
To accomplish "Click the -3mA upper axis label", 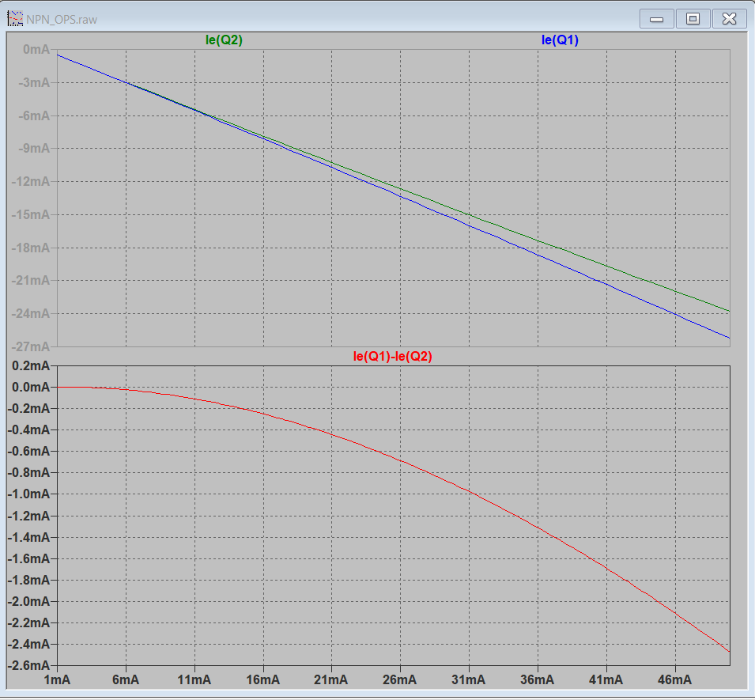I will (34, 82).
